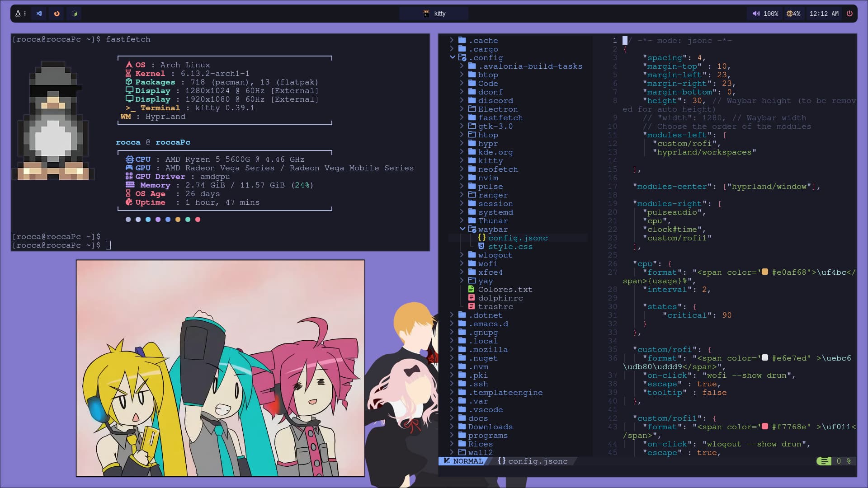Switch to the green cube workspace icon

click(x=75, y=14)
